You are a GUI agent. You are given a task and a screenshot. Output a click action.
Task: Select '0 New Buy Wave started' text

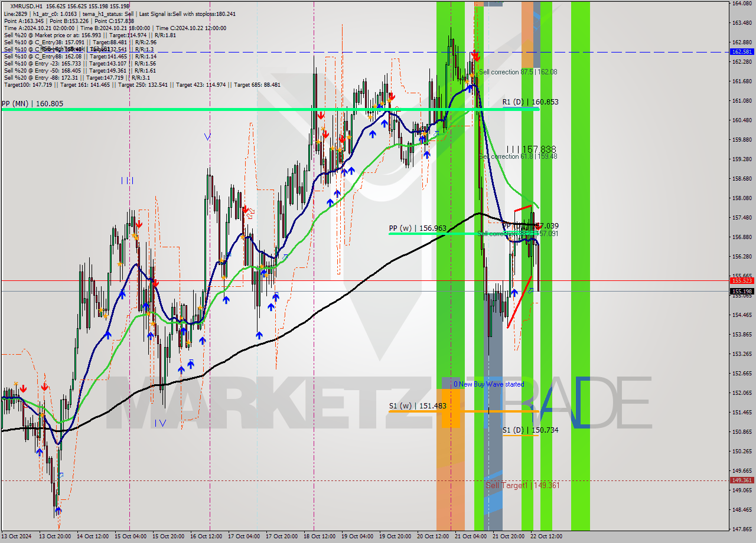pos(488,384)
